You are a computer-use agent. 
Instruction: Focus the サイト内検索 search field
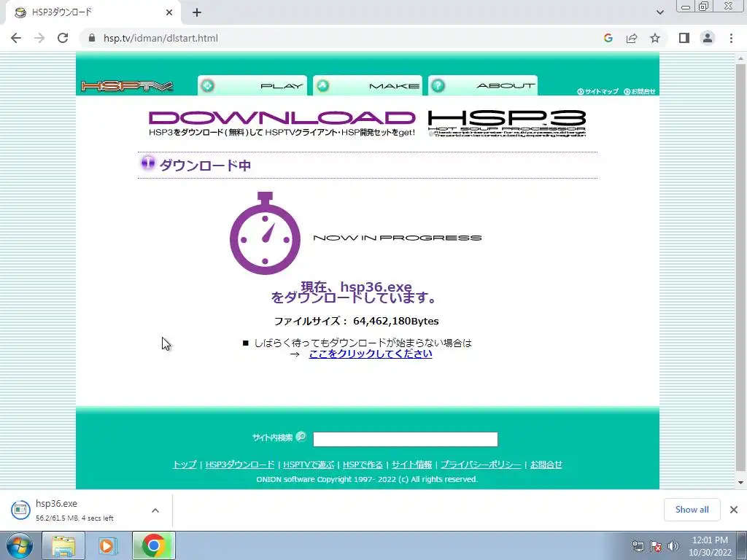tap(406, 439)
